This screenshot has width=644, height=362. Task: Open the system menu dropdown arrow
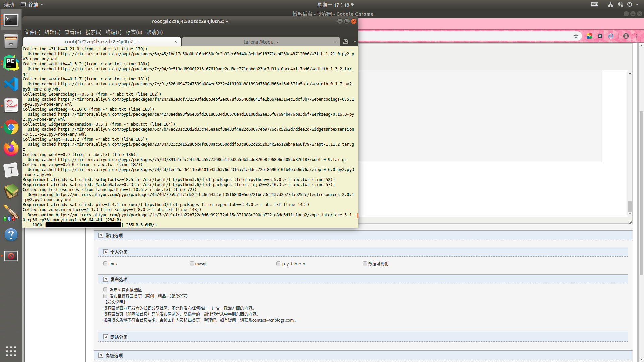click(x=637, y=5)
